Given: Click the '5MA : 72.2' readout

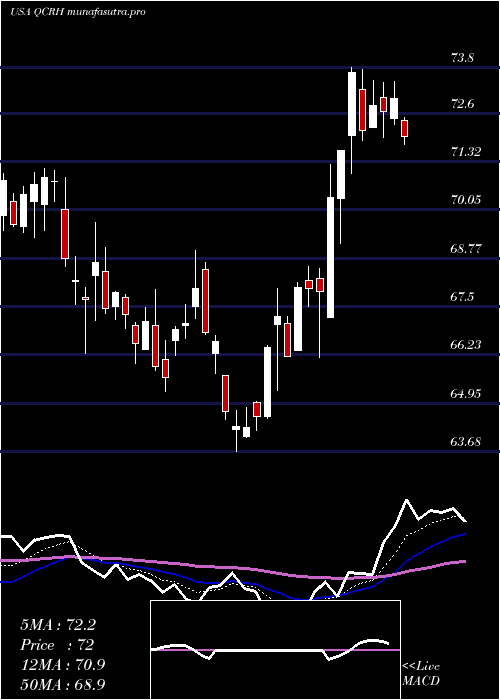Looking at the screenshot, I should pos(58,625).
